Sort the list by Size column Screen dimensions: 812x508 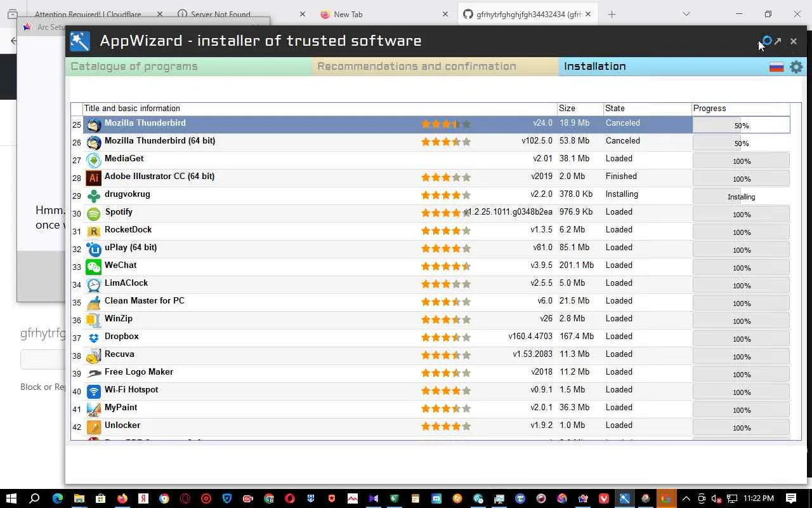580,109
